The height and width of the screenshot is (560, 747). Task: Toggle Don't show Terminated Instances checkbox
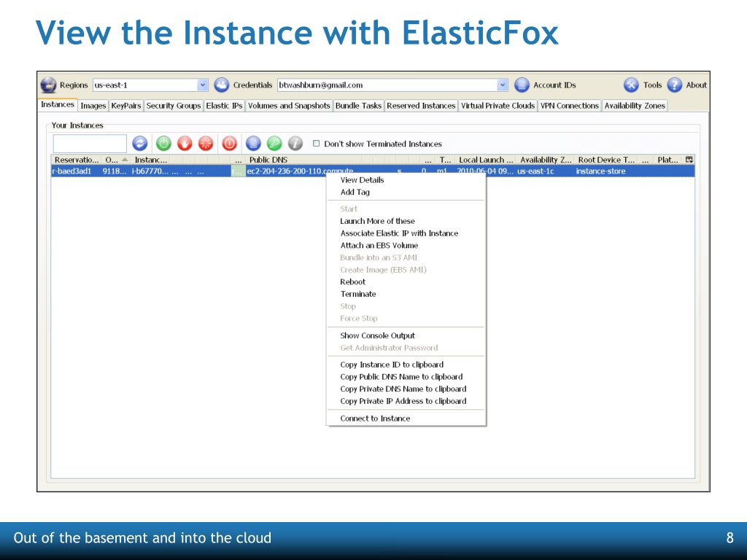(317, 144)
